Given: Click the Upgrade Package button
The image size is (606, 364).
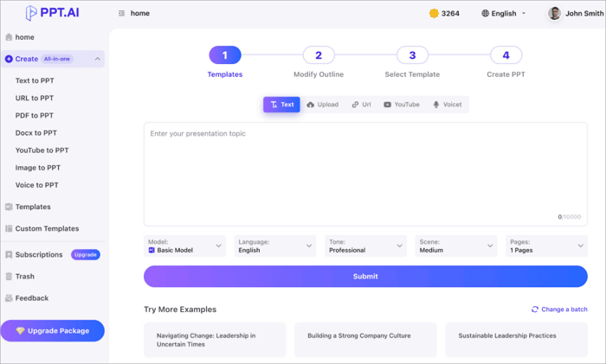Looking at the screenshot, I should click(x=53, y=331).
